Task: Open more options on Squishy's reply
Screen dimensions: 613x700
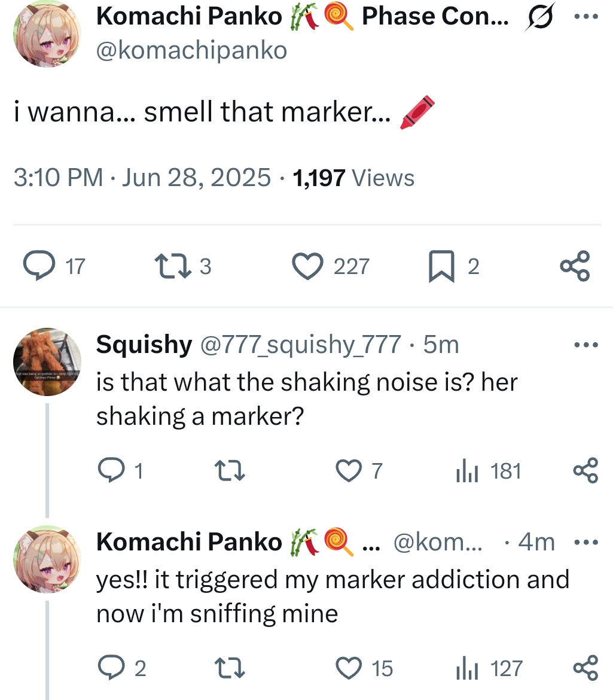Action: [585, 345]
